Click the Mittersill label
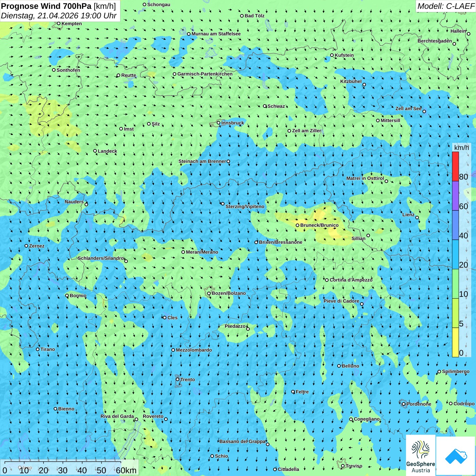 [390, 120]
